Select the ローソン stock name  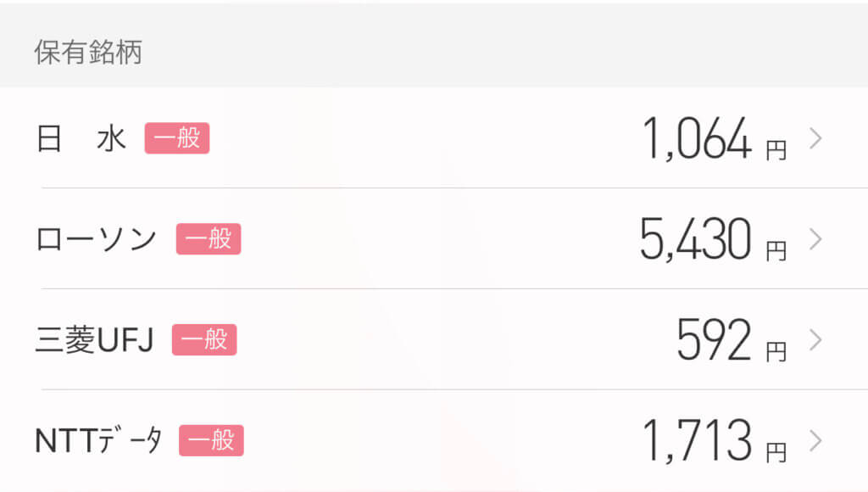[x=97, y=239]
